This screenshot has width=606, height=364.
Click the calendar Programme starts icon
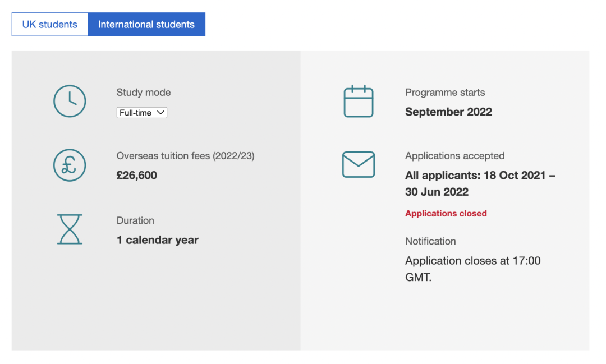click(358, 102)
